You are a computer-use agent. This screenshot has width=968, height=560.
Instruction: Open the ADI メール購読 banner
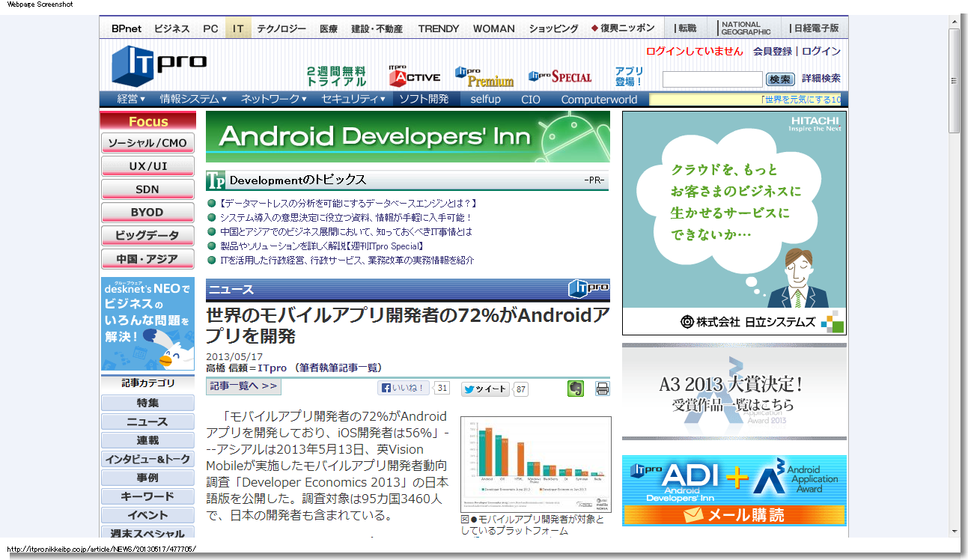tap(734, 490)
